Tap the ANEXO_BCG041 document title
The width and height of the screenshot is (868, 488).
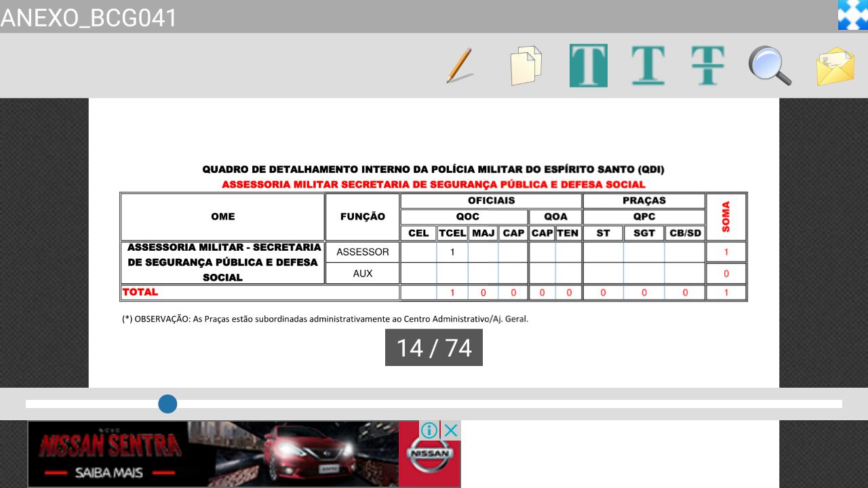(89, 18)
